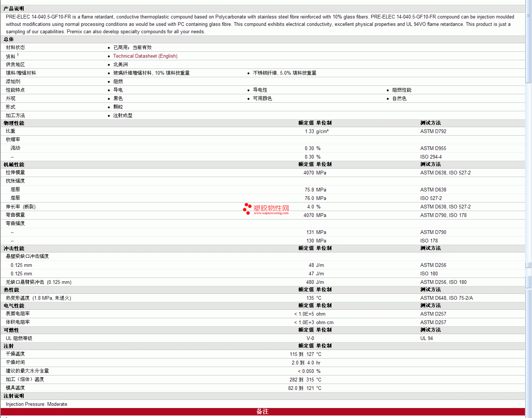The width and height of the screenshot is (532, 418).
Task: Select the 比重 row label
Action: pos(10,131)
